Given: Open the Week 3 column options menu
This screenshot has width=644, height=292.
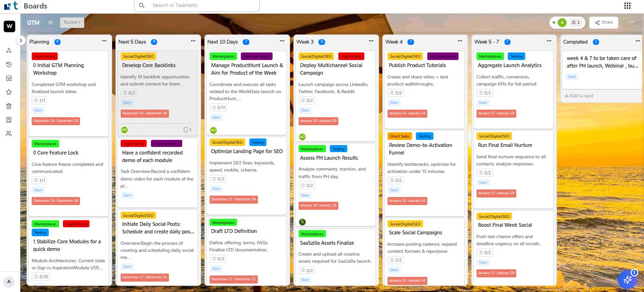Looking at the screenshot, I should click(371, 42).
